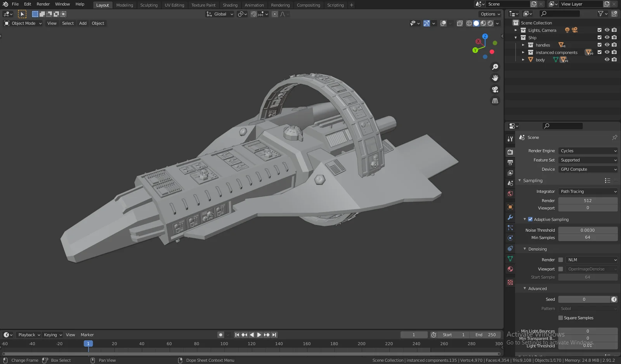This screenshot has width=621, height=364.
Task: Adjust the Noise Threshold slider
Action: click(x=588, y=230)
